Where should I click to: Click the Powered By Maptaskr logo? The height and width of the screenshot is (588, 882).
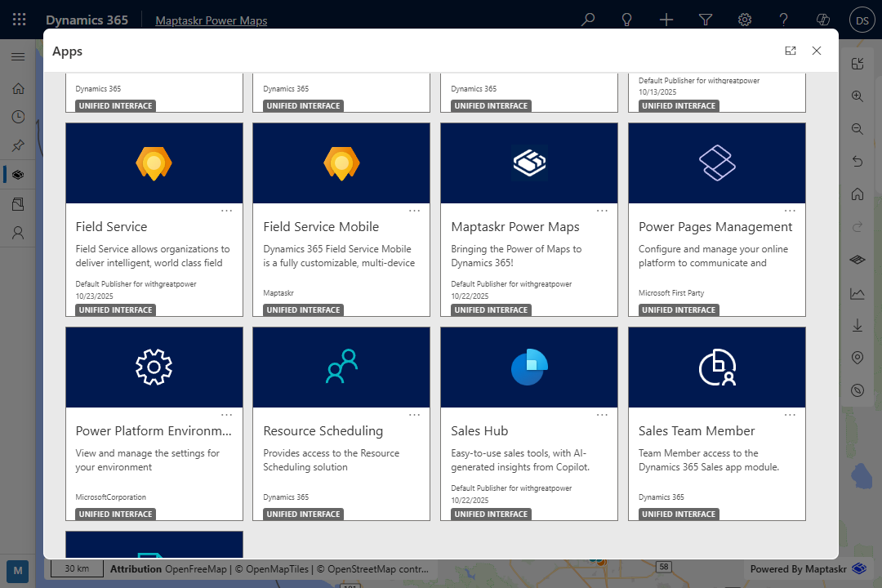coord(859,568)
